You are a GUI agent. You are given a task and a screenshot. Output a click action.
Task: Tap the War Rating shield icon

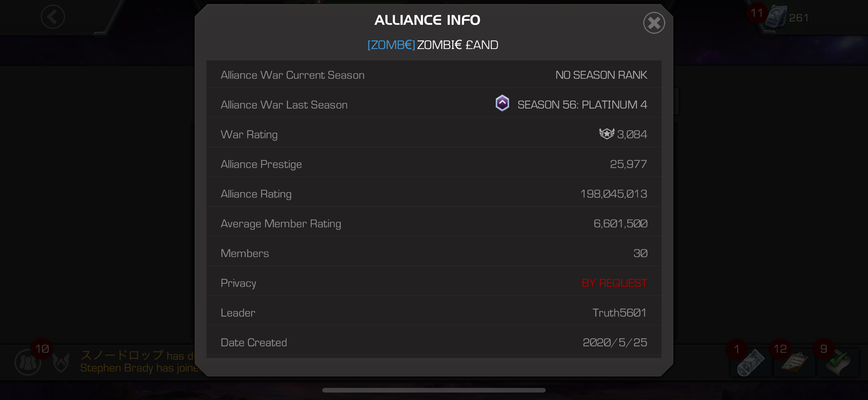point(607,134)
